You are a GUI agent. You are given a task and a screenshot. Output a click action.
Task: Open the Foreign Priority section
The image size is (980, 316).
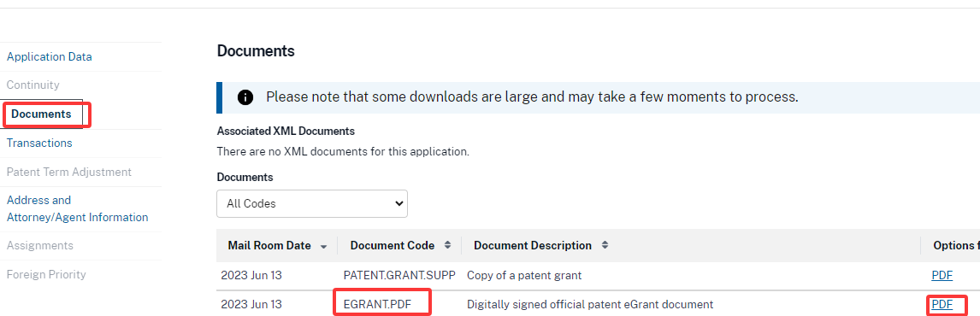click(x=46, y=274)
